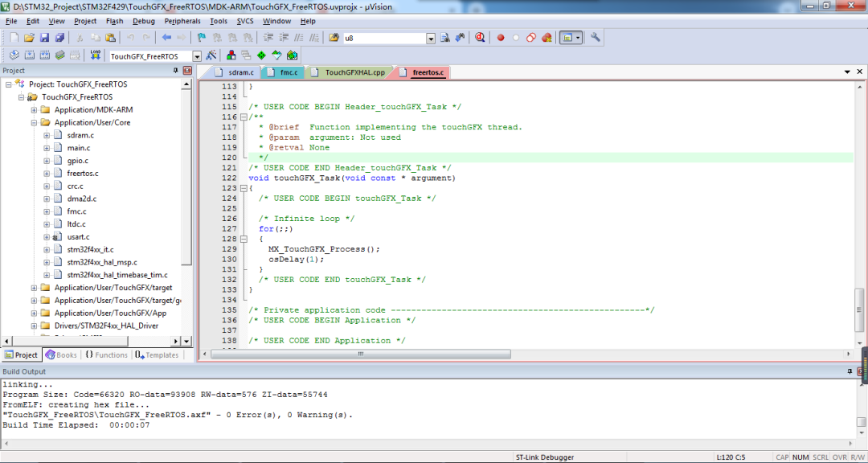Screen dimensions: 868x463
Task: Click the Save All icon
Action: pyautogui.click(x=59, y=38)
